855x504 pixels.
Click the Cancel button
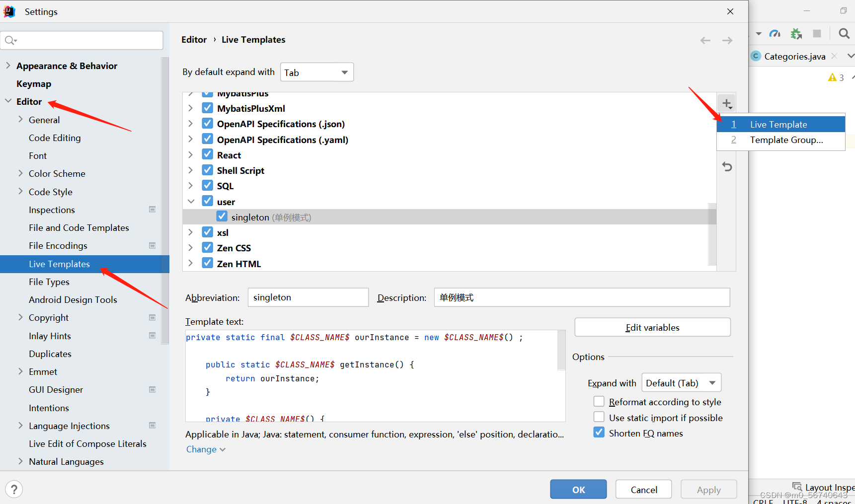tap(644, 489)
